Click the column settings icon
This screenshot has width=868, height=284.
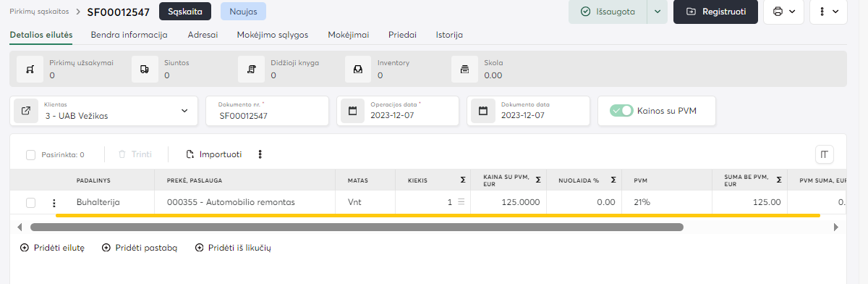coord(825,154)
